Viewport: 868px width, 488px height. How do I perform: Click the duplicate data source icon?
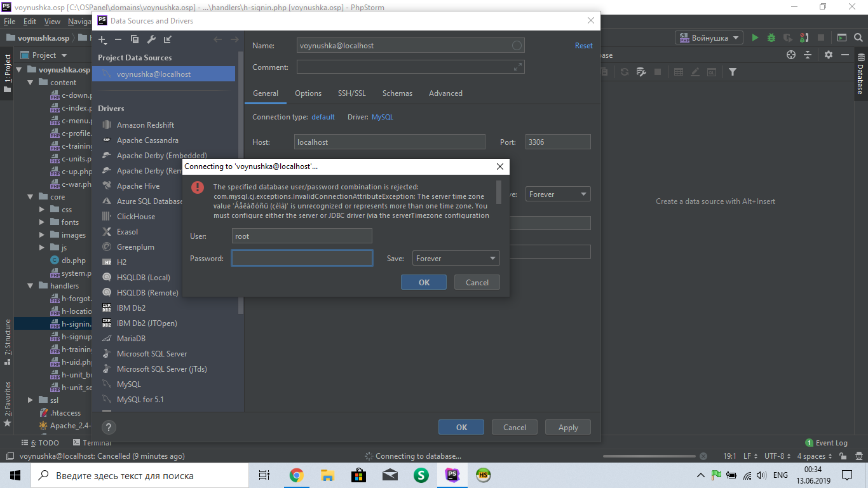click(x=135, y=39)
